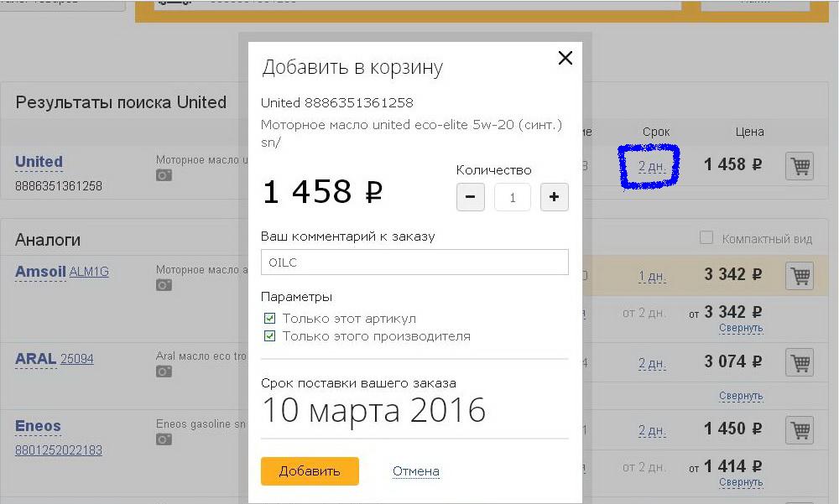The height and width of the screenshot is (504, 839).
Task: Click the delivery date 10 марта 2016
Action: pyautogui.click(x=373, y=410)
